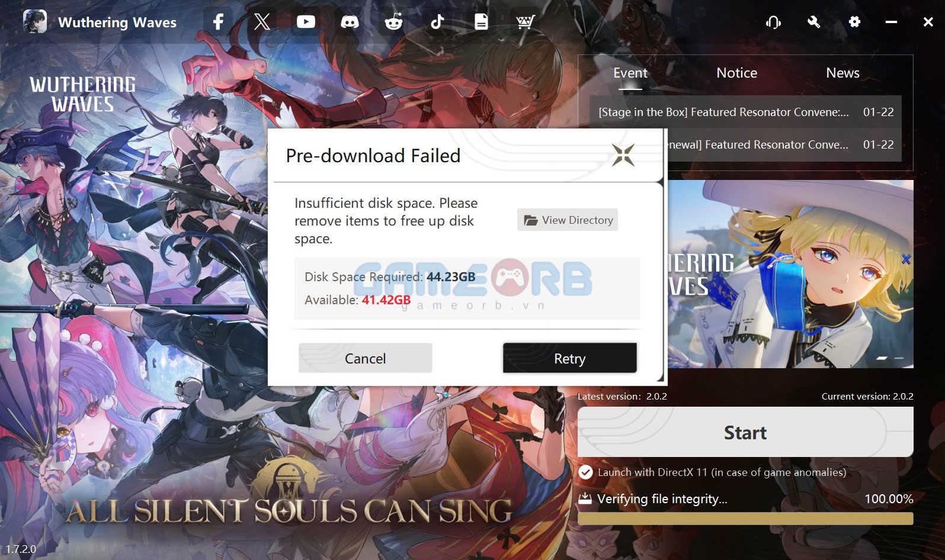The width and height of the screenshot is (945, 560).
Task: Click the Latest version: 2.0.2 text
Action: click(x=622, y=396)
